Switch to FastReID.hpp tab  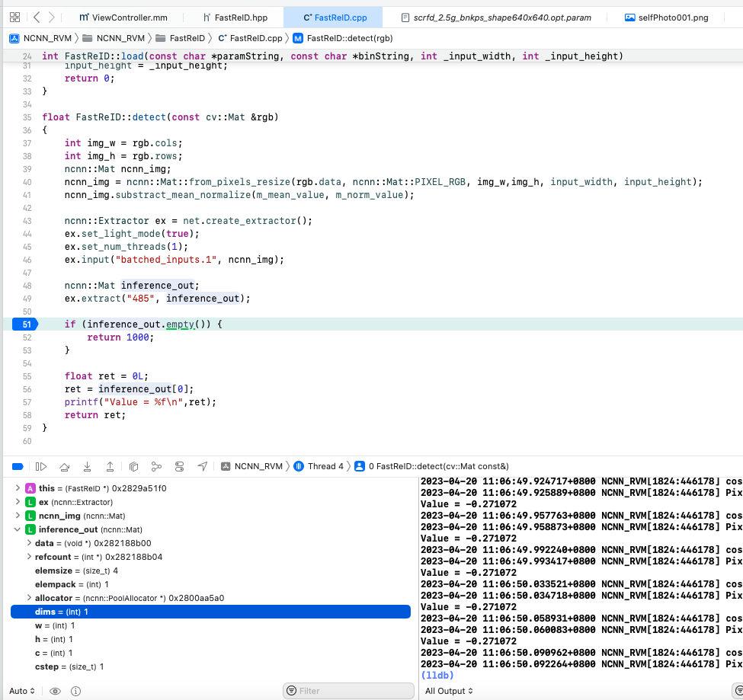[x=235, y=18]
